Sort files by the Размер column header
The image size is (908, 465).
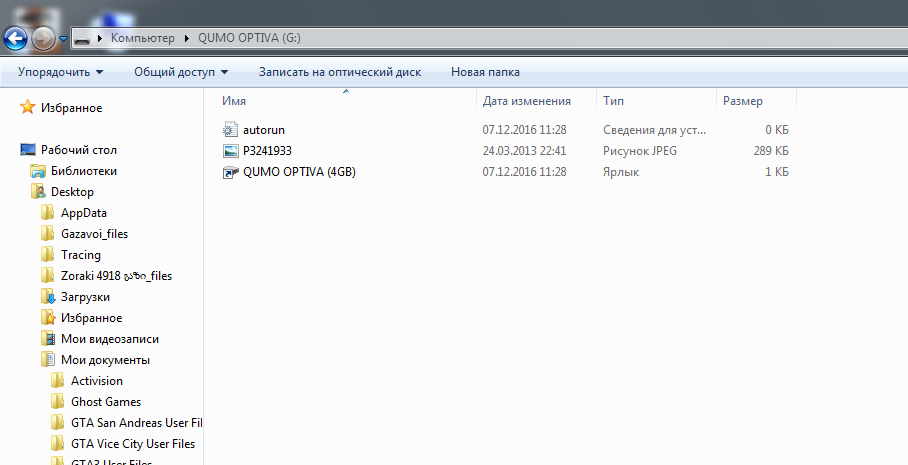[742, 101]
